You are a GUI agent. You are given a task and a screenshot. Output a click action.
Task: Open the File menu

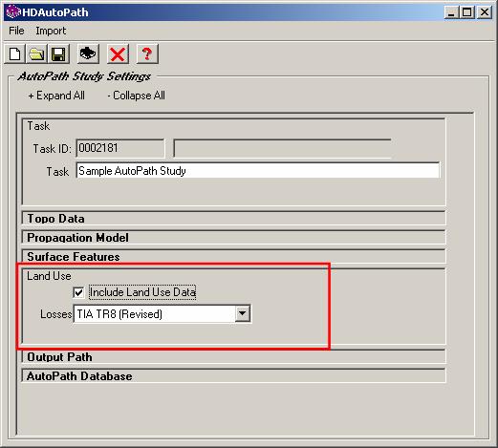[16, 31]
